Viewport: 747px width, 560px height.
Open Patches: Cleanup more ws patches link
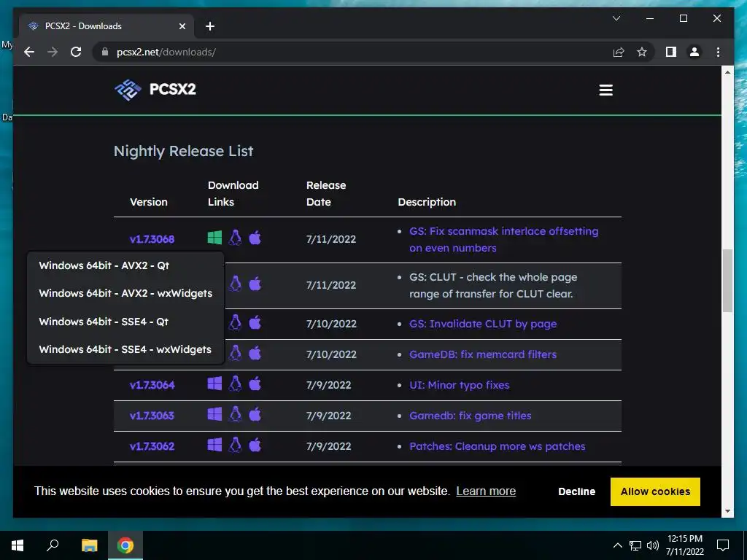(x=498, y=446)
